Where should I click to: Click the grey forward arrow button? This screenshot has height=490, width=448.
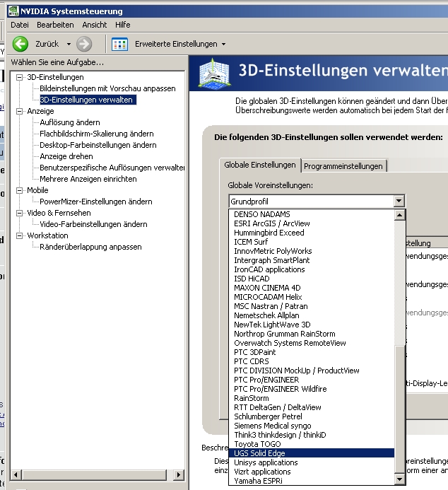coord(84,44)
